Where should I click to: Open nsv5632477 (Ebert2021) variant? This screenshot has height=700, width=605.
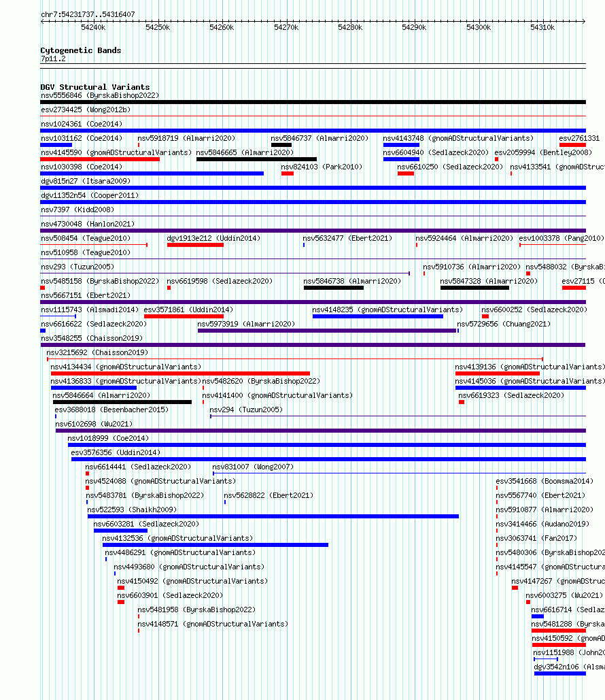tap(347, 238)
